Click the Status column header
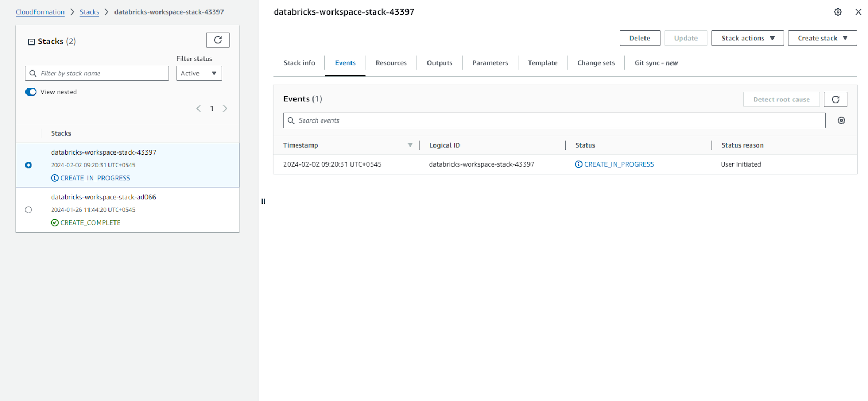The height and width of the screenshot is (401, 868). tap(585, 145)
